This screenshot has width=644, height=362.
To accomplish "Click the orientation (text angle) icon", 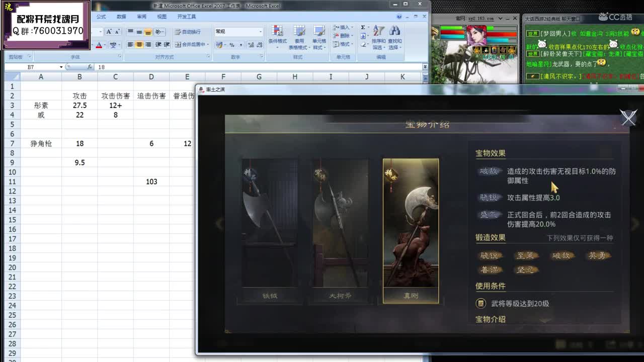I will [x=159, y=32].
